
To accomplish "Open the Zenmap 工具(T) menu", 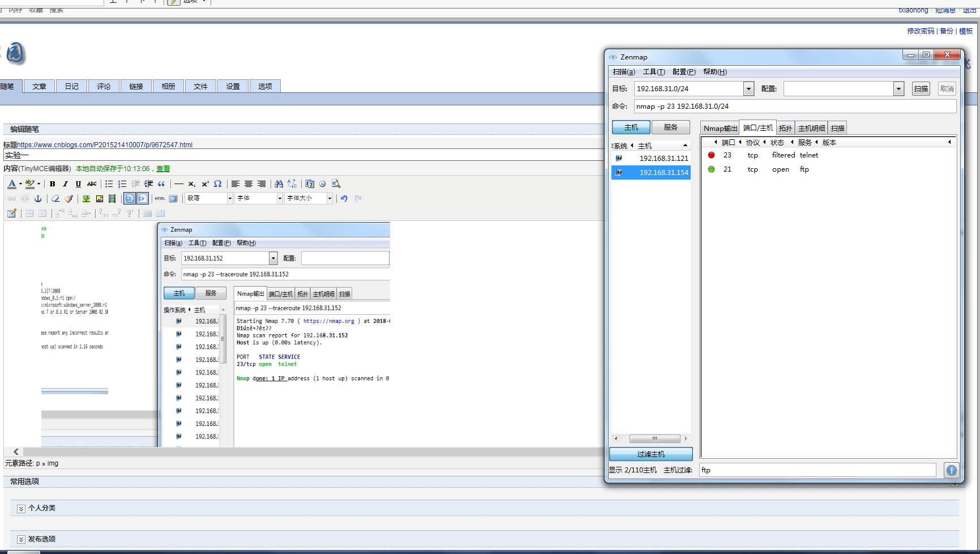I will coord(654,72).
